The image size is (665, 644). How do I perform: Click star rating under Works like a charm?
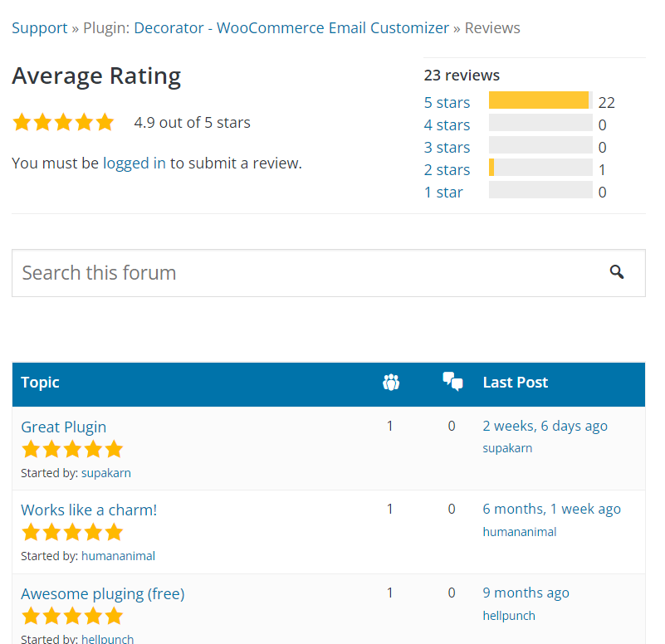(72, 533)
